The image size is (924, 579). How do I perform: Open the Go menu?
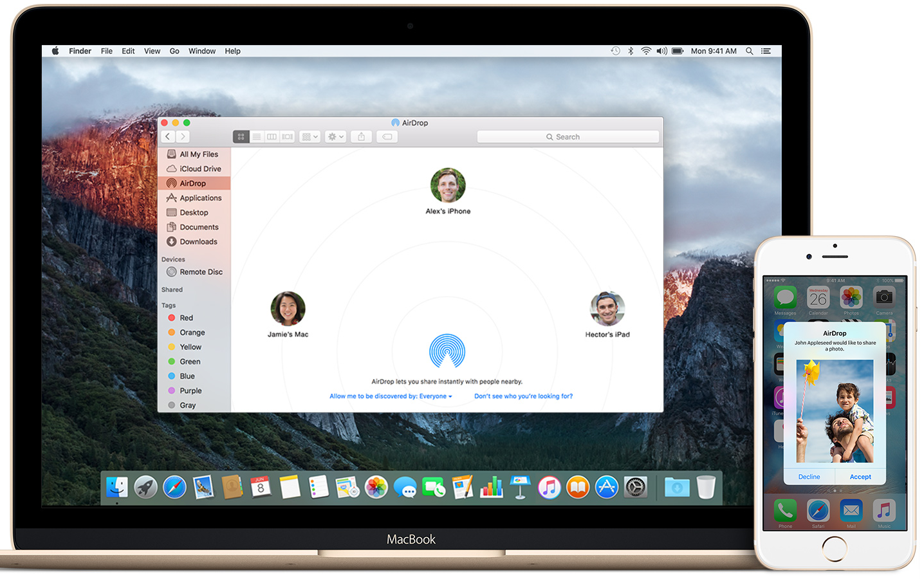[x=174, y=51]
